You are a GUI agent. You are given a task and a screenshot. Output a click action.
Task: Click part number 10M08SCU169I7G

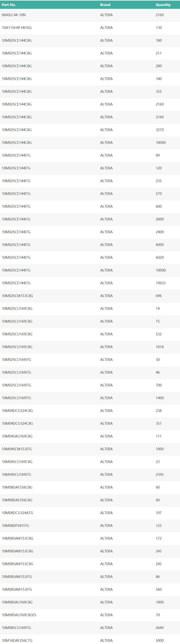tap(16, 628)
